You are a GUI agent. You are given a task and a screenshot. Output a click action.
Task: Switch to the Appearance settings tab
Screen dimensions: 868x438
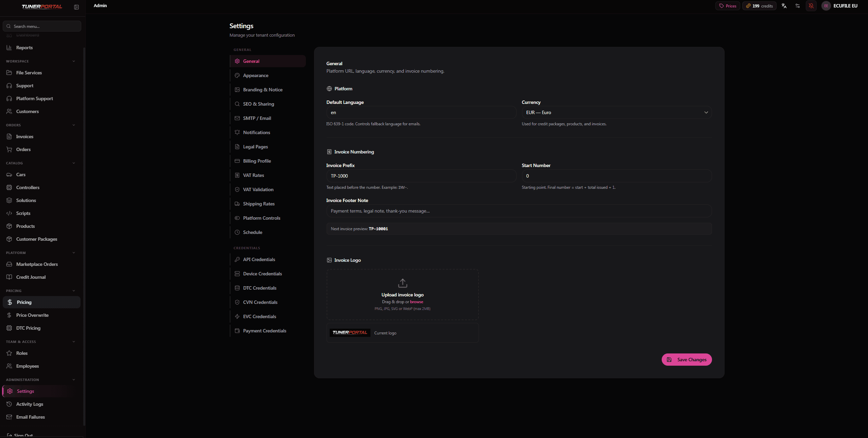click(x=268, y=75)
